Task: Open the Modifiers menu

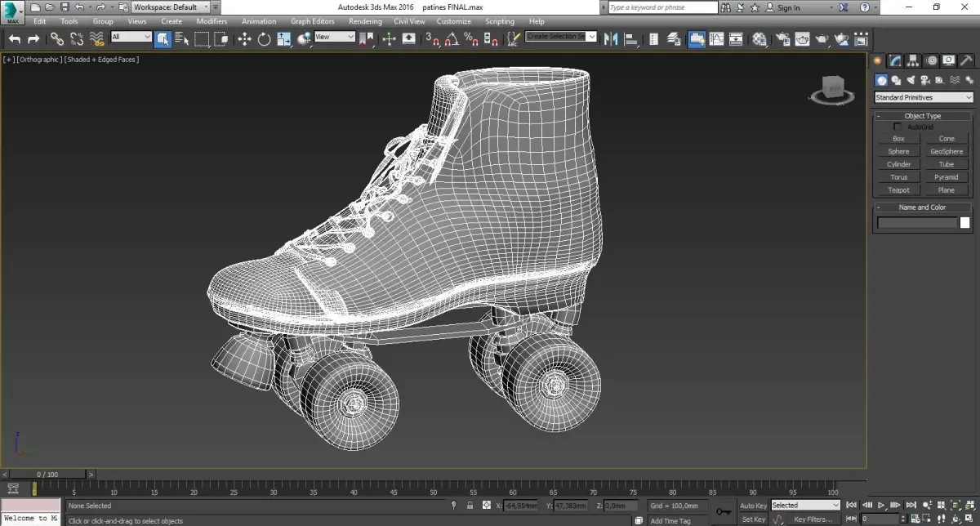Action: click(x=212, y=21)
